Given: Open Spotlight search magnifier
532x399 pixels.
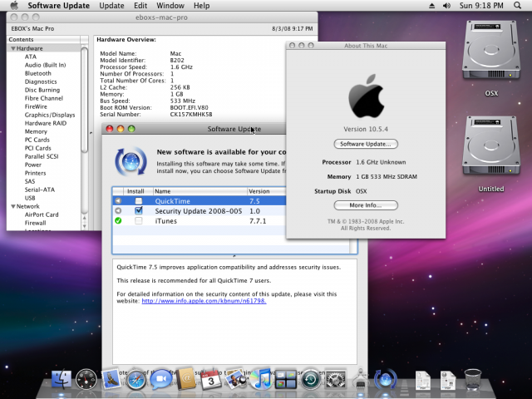Looking at the screenshot, I should tap(517, 6).
